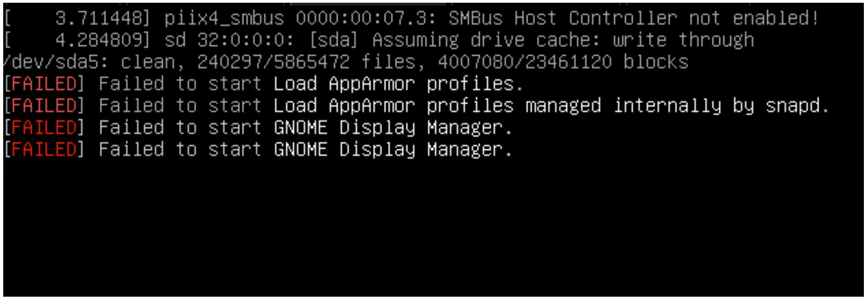The width and height of the screenshot is (868, 299).
Task: Click the SMBus Host Controller text
Action: (562, 18)
